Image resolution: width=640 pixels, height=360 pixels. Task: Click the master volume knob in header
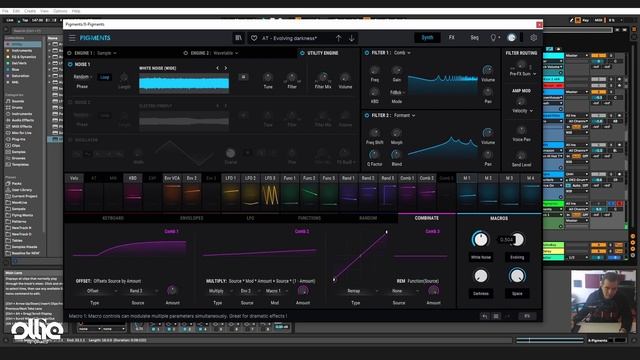click(x=511, y=38)
